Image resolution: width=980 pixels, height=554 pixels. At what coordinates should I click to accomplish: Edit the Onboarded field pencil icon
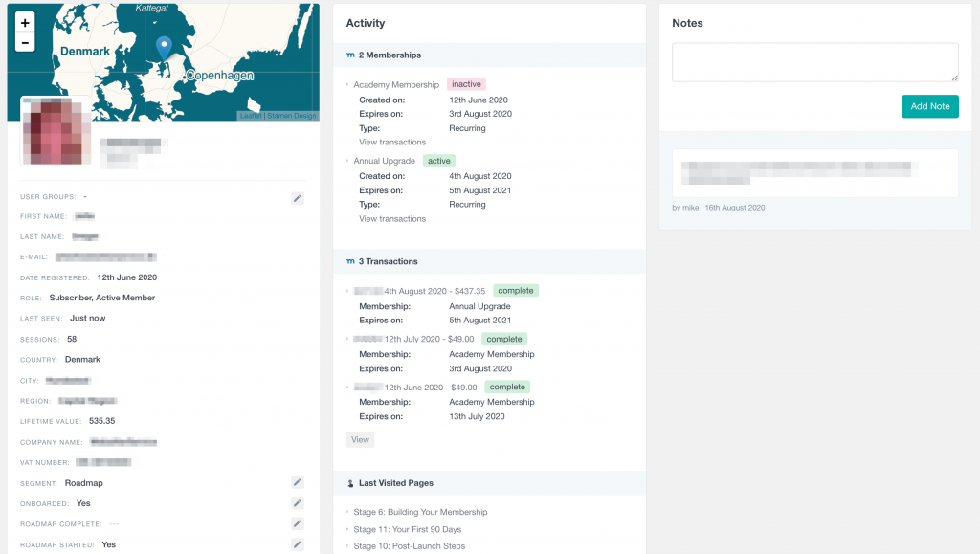pyautogui.click(x=298, y=503)
